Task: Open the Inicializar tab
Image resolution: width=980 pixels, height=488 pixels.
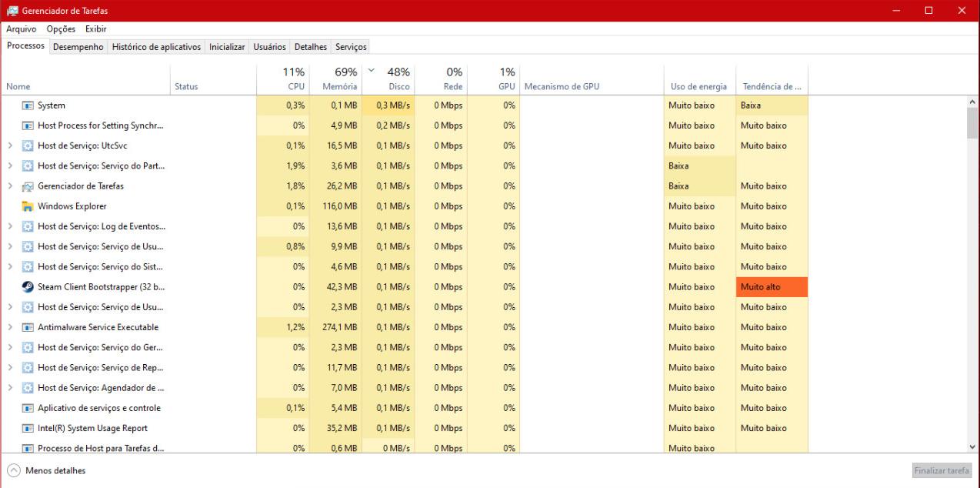Action: (x=228, y=47)
